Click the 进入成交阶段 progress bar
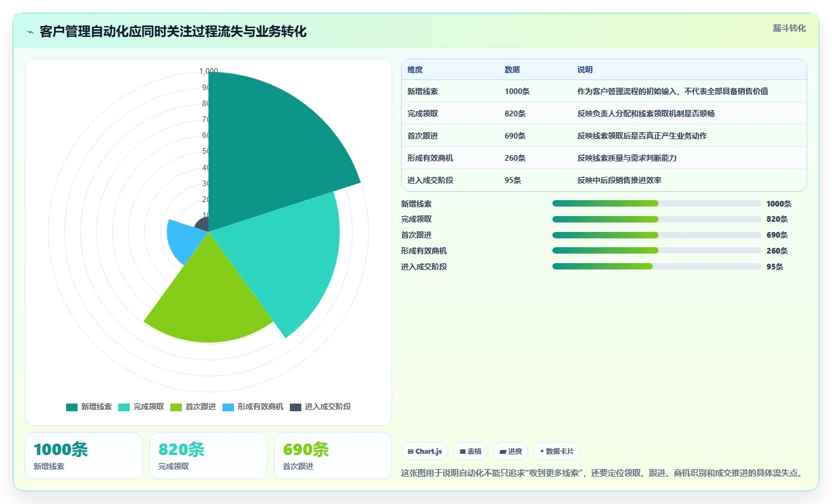 tap(657, 266)
